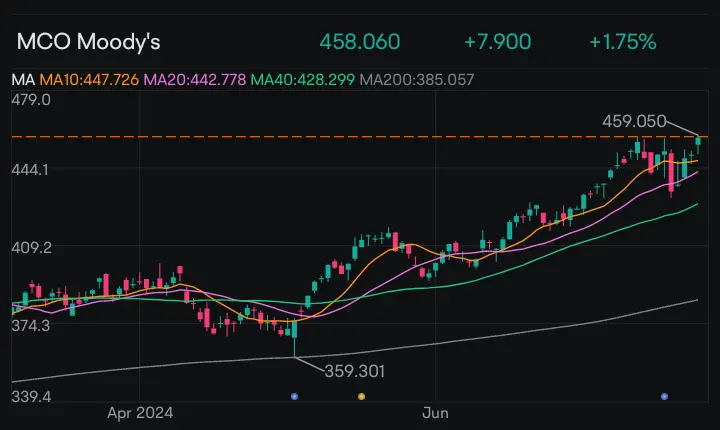This screenshot has height=430, width=720.
Task: Click the 459.050 high price label
Action: pyautogui.click(x=634, y=121)
